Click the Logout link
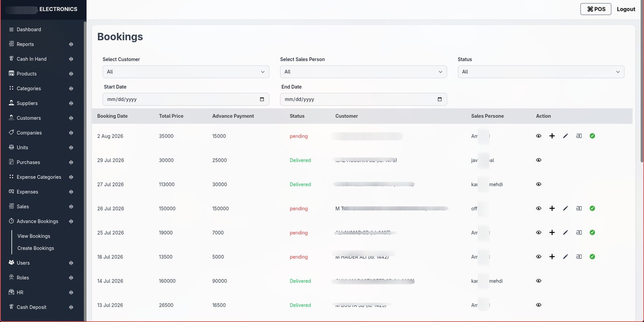The width and height of the screenshot is (644, 322). pos(626,9)
